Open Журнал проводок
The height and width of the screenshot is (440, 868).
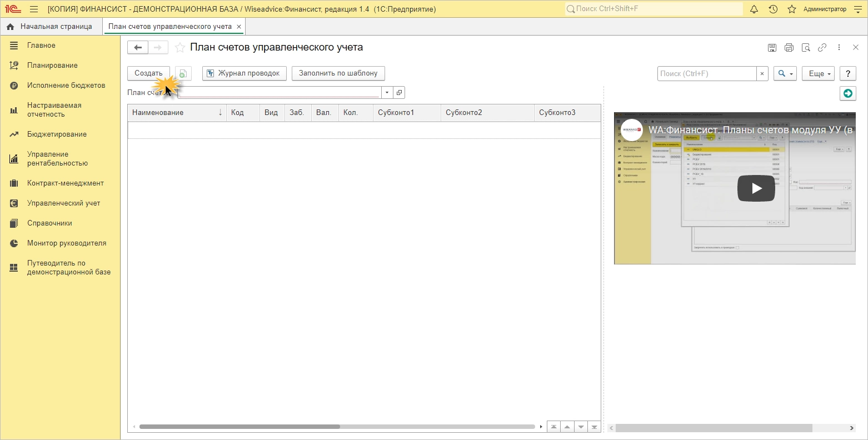[x=245, y=73]
